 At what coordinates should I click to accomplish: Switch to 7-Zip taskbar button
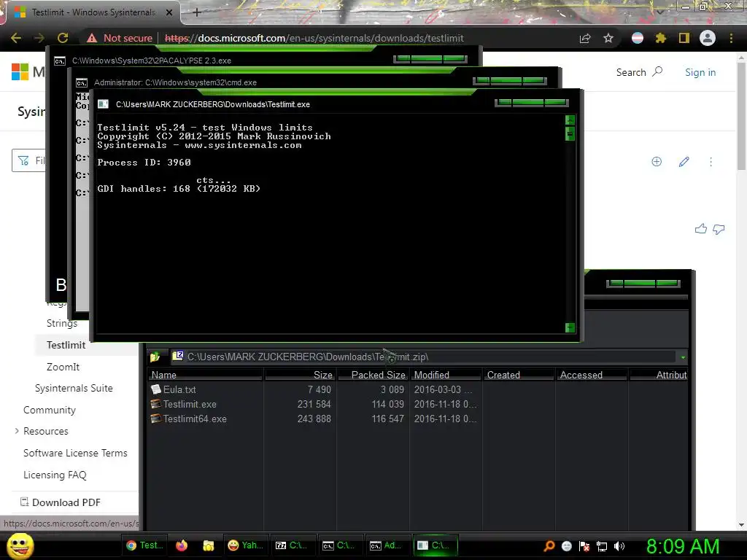point(291,545)
